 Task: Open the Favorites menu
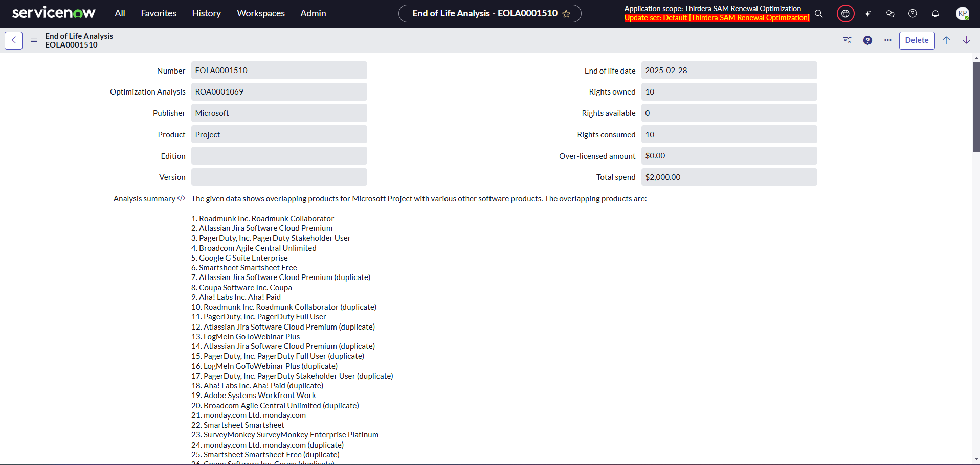pos(159,13)
